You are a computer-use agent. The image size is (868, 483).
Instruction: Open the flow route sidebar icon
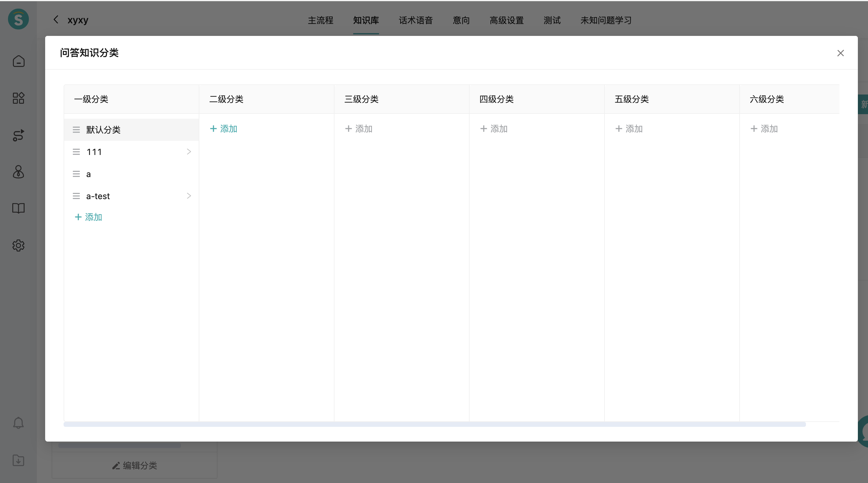(18, 135)
